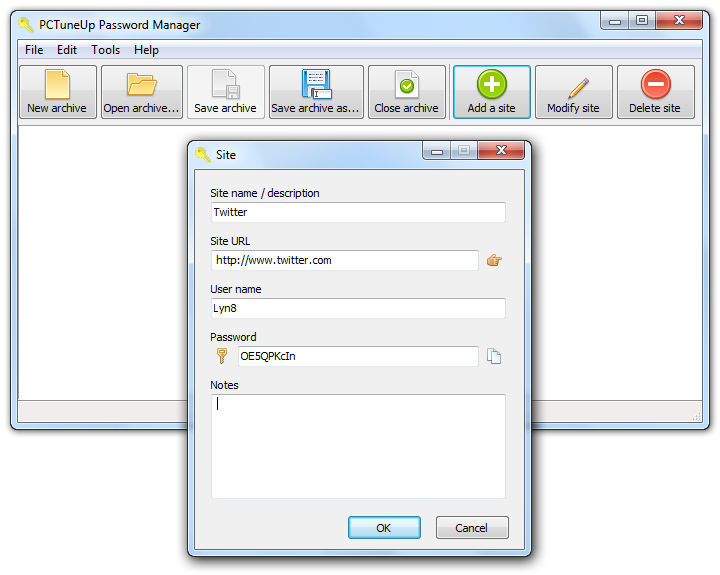The width and height of the screenshot is (720, 575).
Task: Click inside the Notes text area
Action: 358,446
